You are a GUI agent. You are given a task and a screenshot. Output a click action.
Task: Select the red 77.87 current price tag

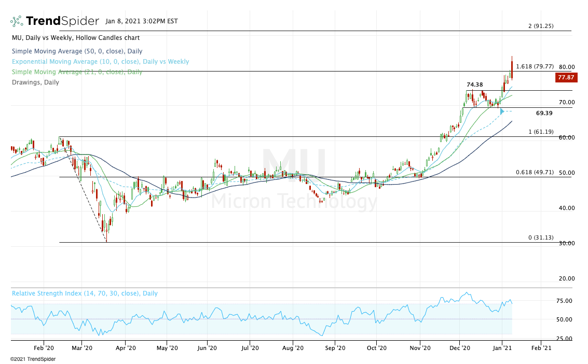(567, 78)
